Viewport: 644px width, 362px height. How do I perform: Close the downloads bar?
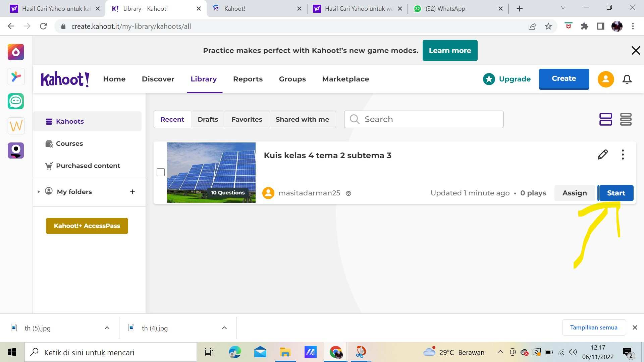point(635,327)
